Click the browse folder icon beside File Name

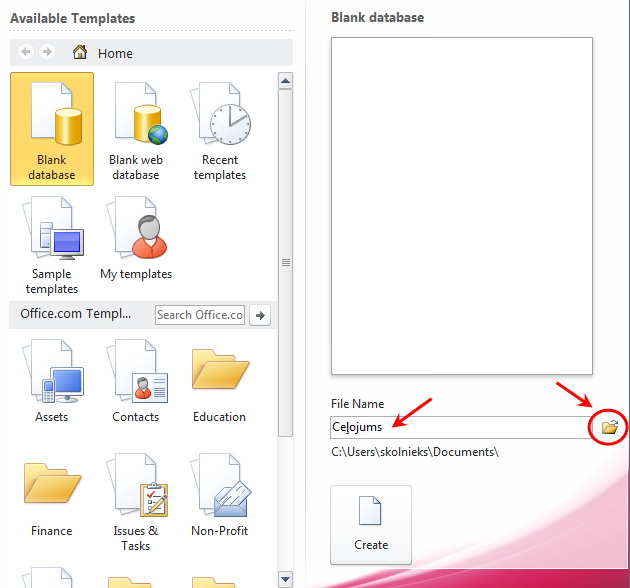(609, 427)
